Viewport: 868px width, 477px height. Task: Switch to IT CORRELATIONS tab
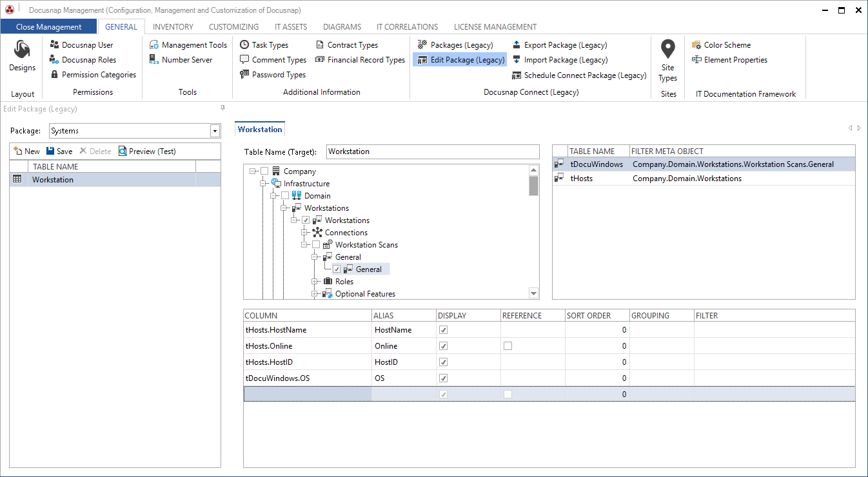pos(408,27)
